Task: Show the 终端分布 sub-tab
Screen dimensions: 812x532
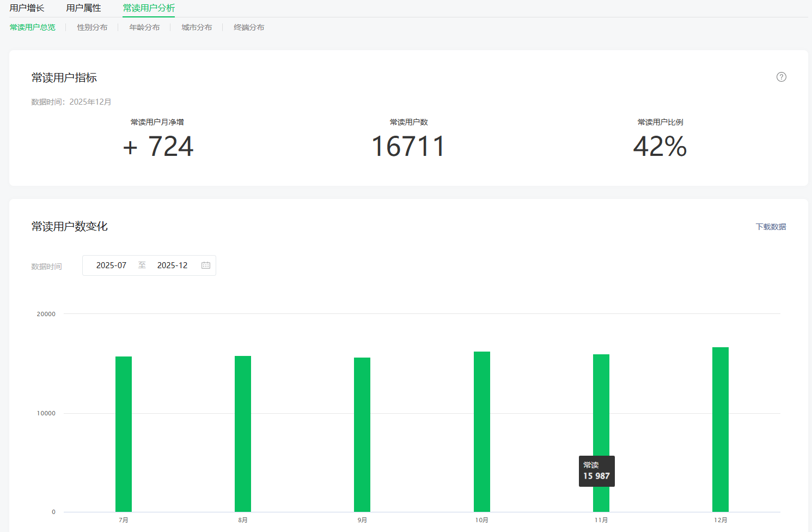Action: pos(249,27)
